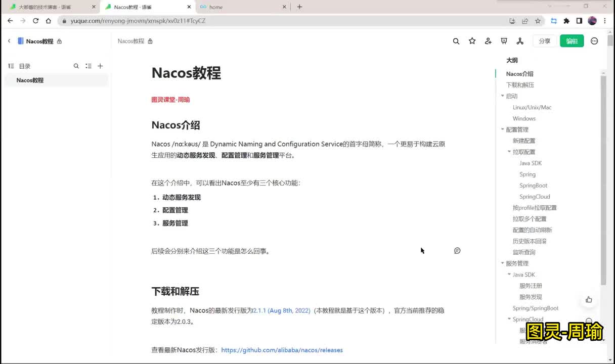Click the paragraph comment bubble icon
This screenshot has height=364, width=615.
click(x=457, y=251)
